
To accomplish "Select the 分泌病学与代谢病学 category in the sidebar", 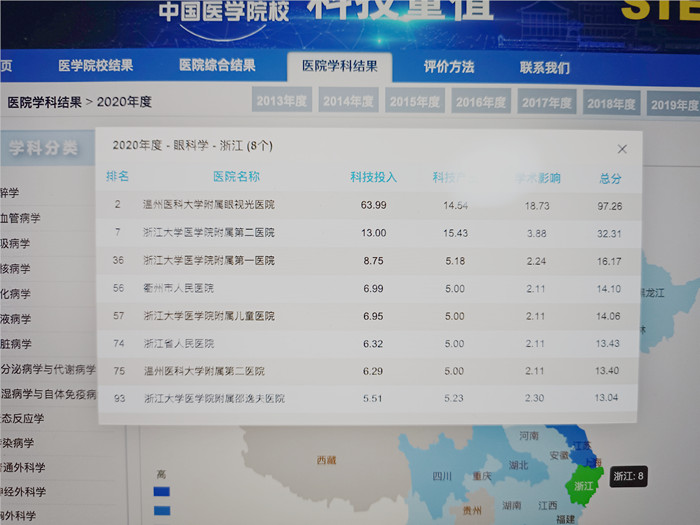I will pyautogui.click(x=48, y=370).
